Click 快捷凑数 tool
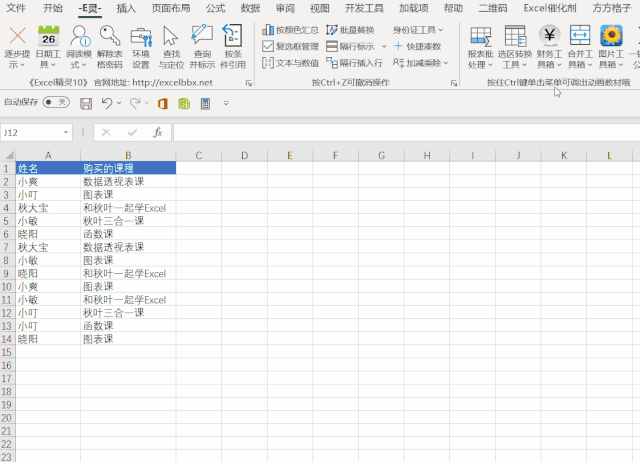 [417, 46]
